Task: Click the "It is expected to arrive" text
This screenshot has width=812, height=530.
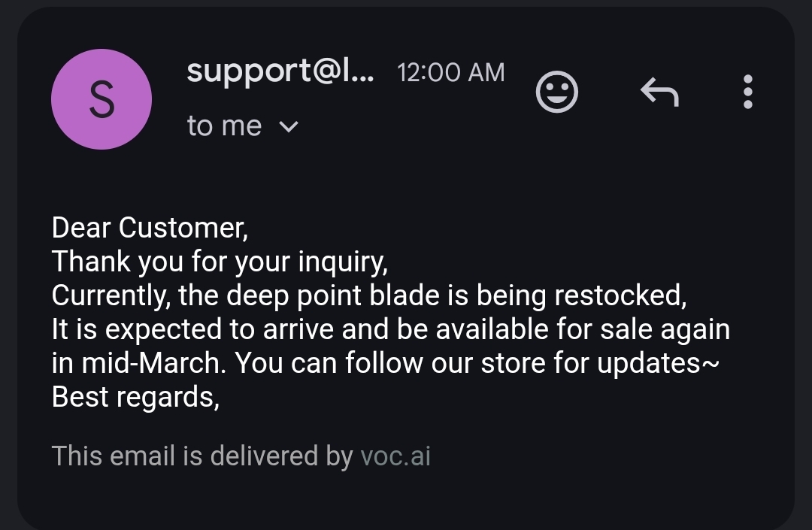Action: 195,329
